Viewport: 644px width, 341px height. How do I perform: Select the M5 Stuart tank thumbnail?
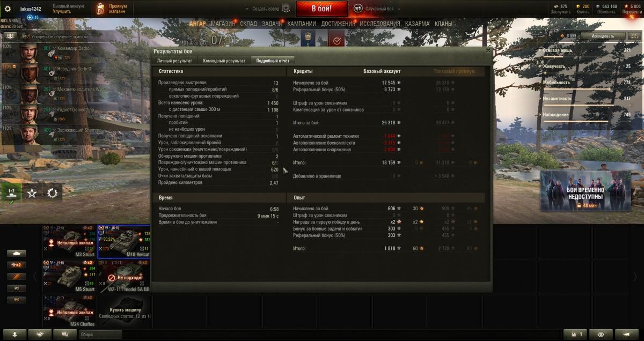coord(69,276)
